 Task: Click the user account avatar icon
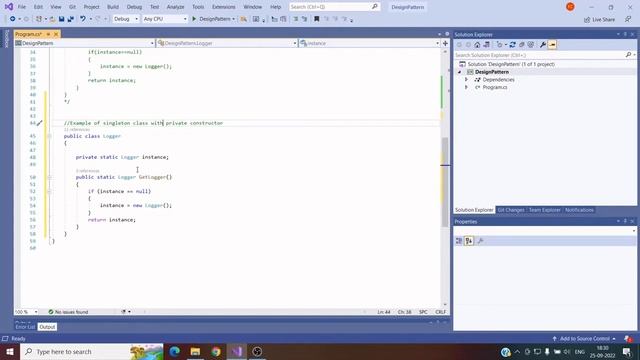coord(570,7)
